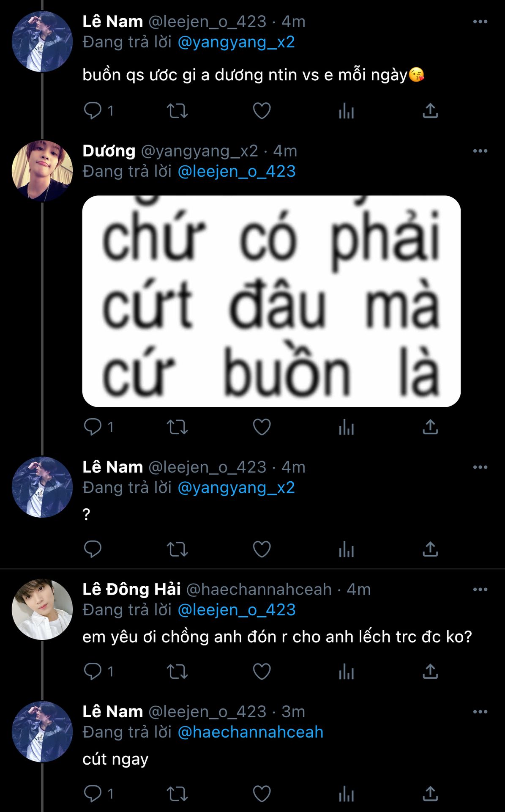Image resolution: width=505 pixels, height=812 pixels.
Task: Open Lê Đông Hải display name
Action: point(131,590)
